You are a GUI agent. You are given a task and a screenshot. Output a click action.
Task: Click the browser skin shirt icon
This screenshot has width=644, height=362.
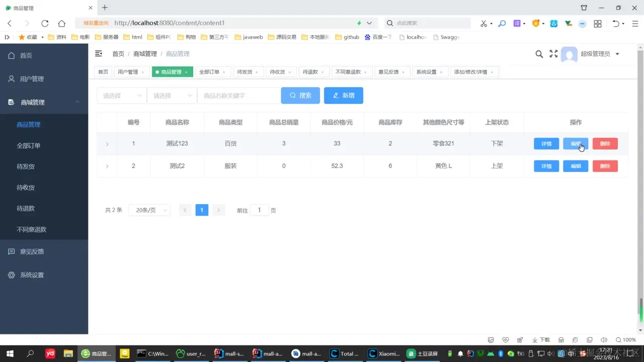pos(584,8)
